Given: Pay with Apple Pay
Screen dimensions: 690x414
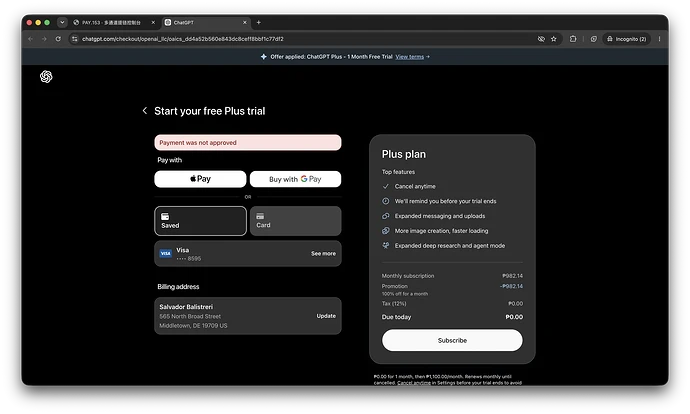Looking at the screenshot, I should (200, 179).
